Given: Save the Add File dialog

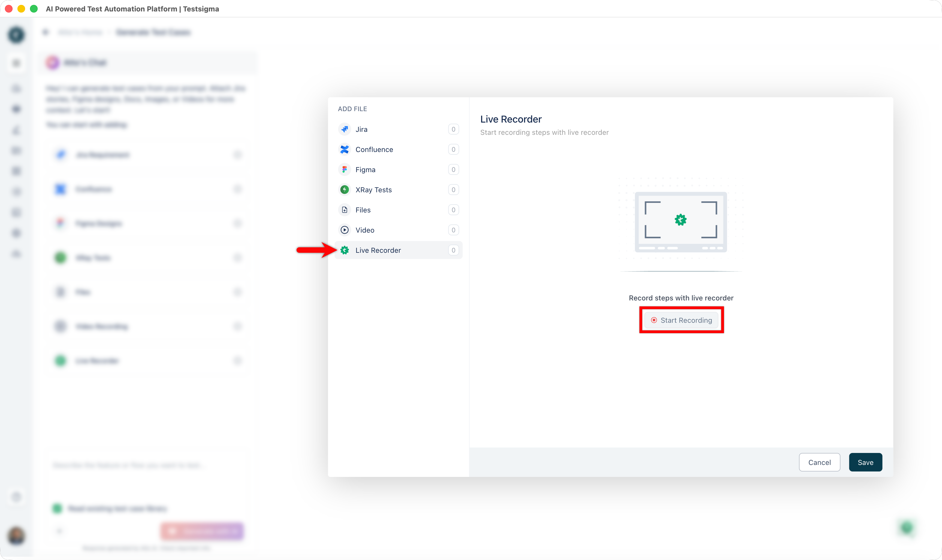Looking at the screenshot, I should pyautogui.click(x=865, y=462).
